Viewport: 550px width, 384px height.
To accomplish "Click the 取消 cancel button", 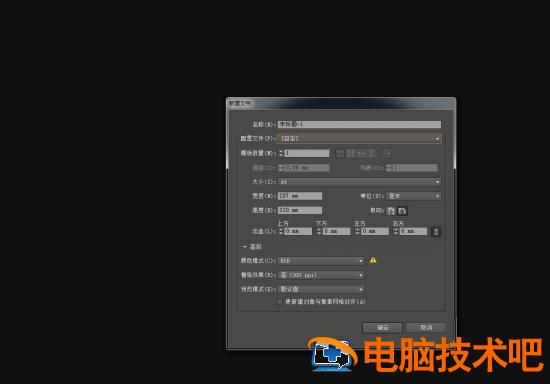I will (426, 328).
